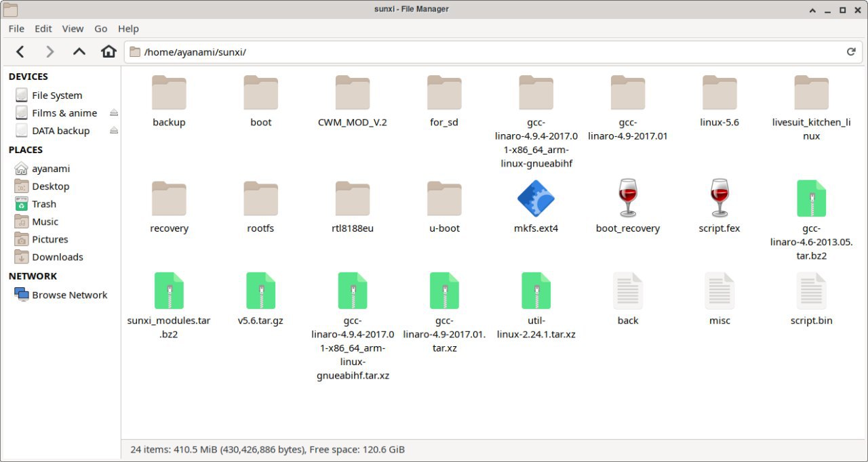This screenshot has width=868, height=462.
Task: Select the mkfs.ext4 executable file
Action: pos(536,207)
